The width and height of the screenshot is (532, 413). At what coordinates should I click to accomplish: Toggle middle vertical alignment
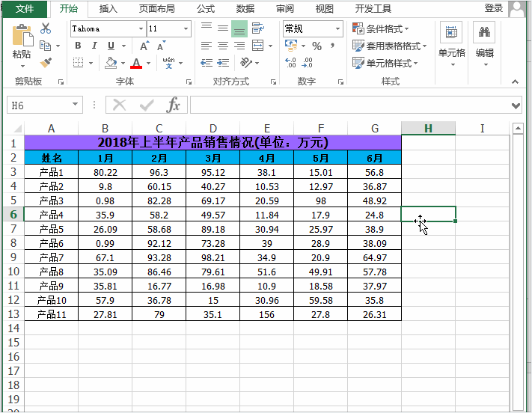(223, 28)
